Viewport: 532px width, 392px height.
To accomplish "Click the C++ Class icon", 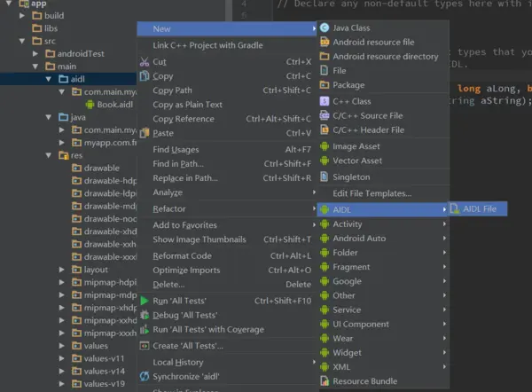I will click(x=325, y=101).
